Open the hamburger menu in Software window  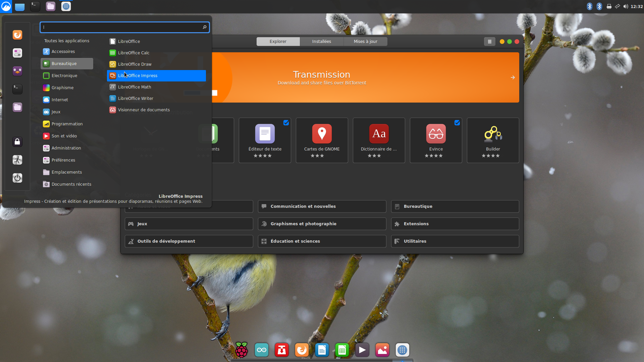pos(490,42)
